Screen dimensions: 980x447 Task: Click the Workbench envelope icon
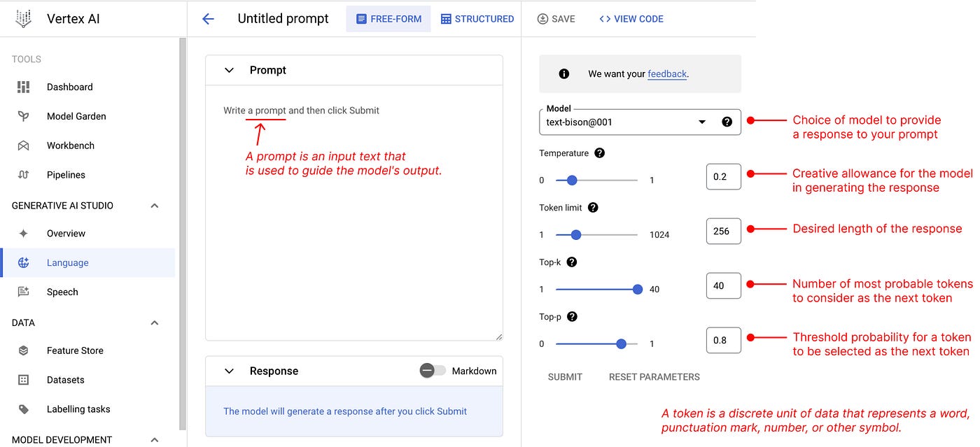(x=24, y=146)
